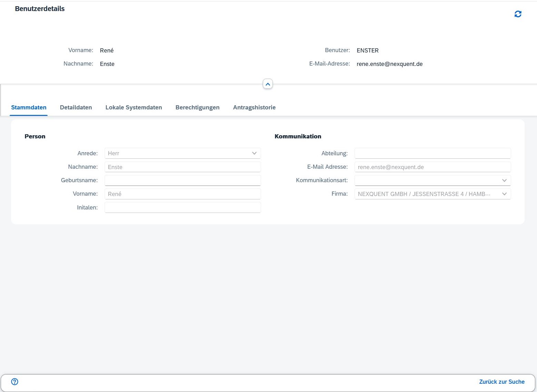
Task: Expand the Firma dropdown arrow
Action: point(504,194)
